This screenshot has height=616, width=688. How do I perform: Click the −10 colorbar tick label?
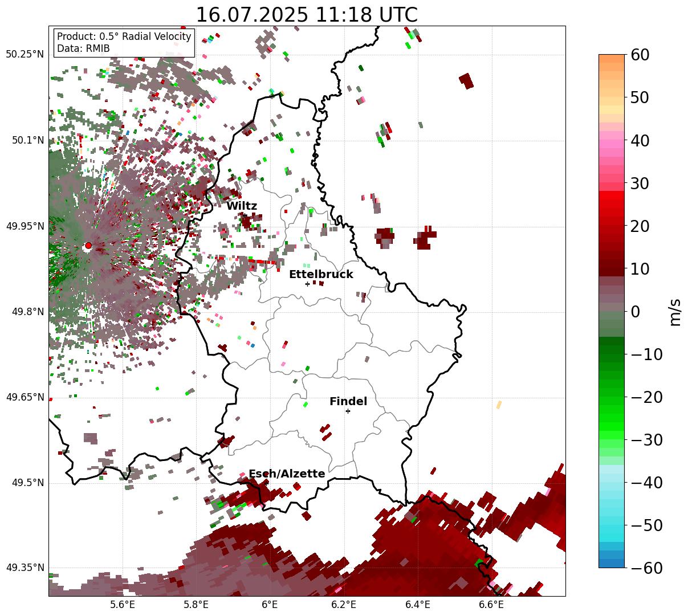pyautogui.click(x=646, y=354)
